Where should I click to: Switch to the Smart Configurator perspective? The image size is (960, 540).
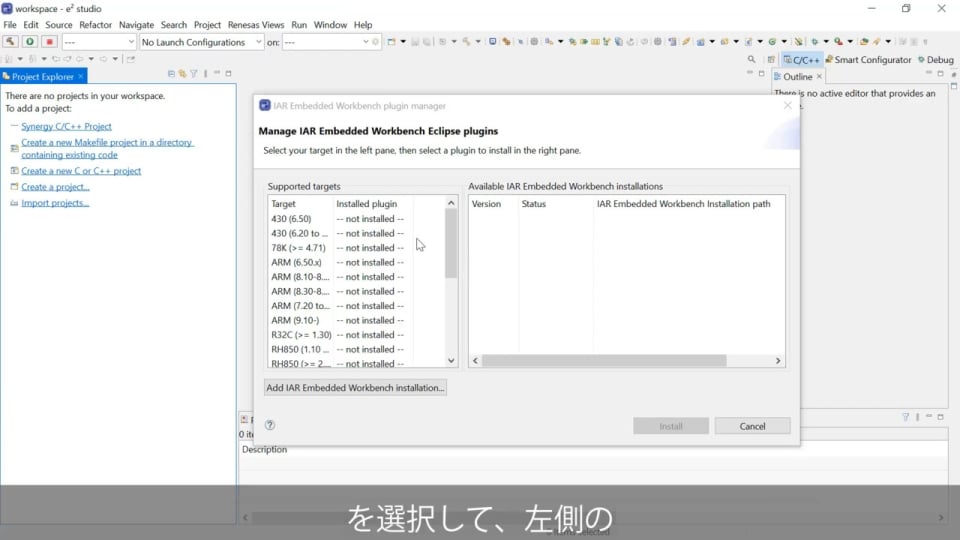tap(868, 59)
